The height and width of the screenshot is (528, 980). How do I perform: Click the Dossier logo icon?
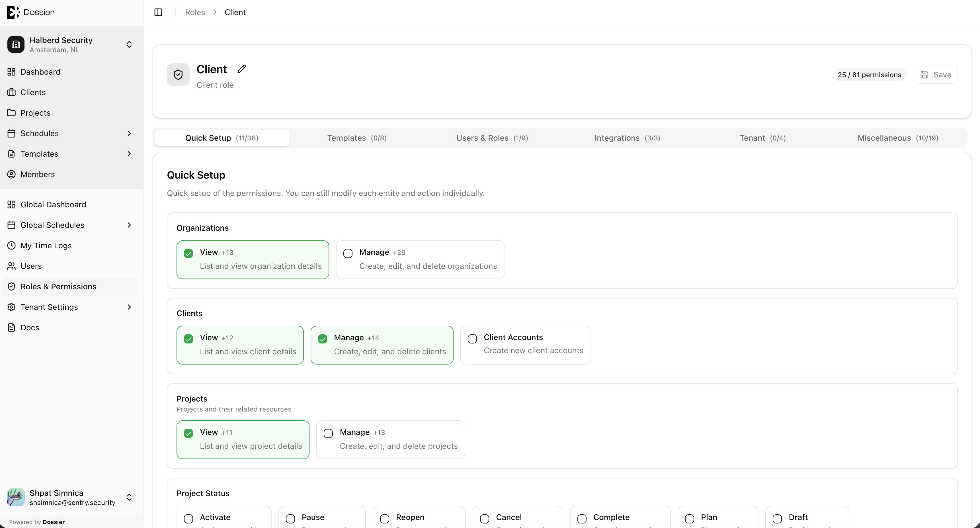point(13,12)
